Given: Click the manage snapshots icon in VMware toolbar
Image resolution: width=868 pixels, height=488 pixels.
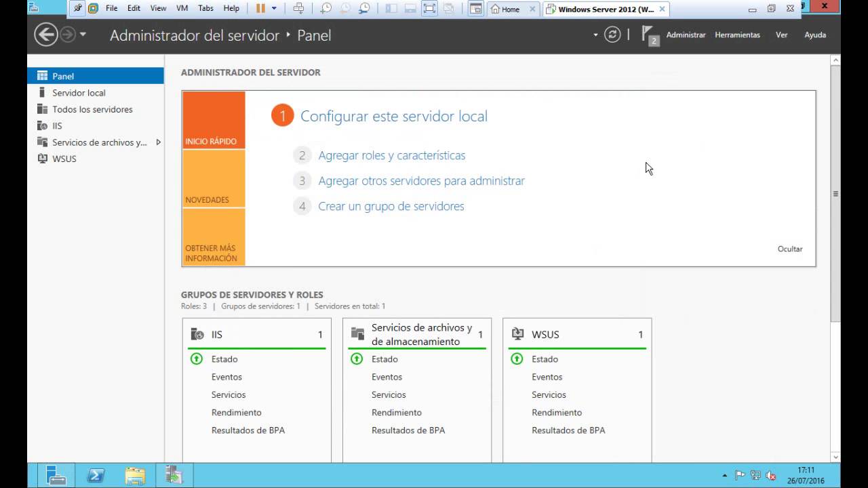Looking at the screenshot, I should point(364,9).
